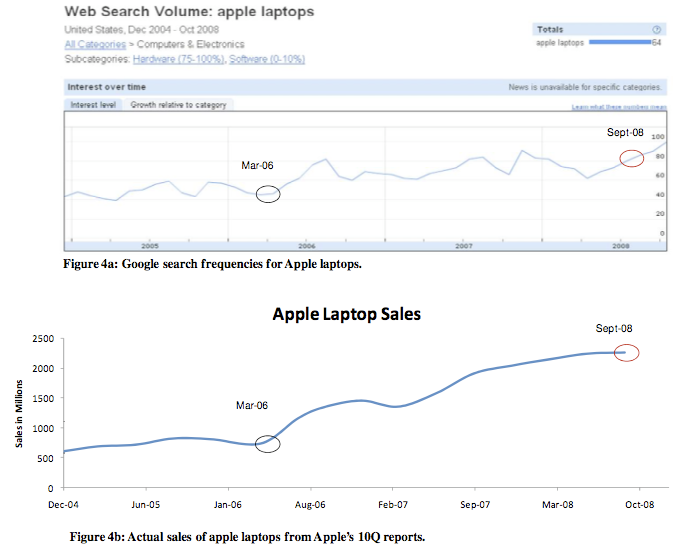Click the Jan-06 axis label on sales chart
Viewport: 673px width, 550px height.
tap(228, 504)
